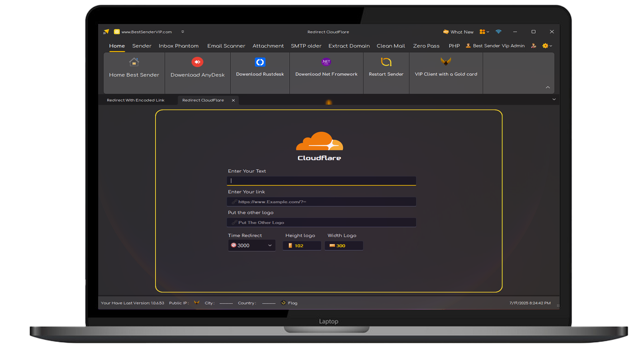Open the Sender ribbon tab

point(142,46)
